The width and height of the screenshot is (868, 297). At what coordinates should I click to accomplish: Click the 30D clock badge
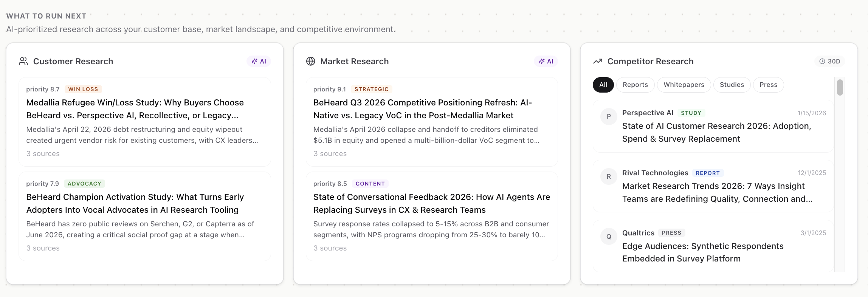click(830, 61)
